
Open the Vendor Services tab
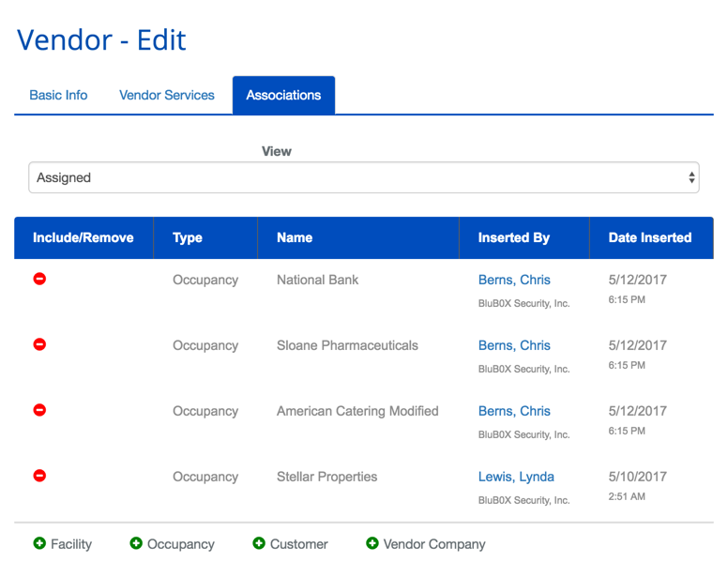(x=167, y=95)
